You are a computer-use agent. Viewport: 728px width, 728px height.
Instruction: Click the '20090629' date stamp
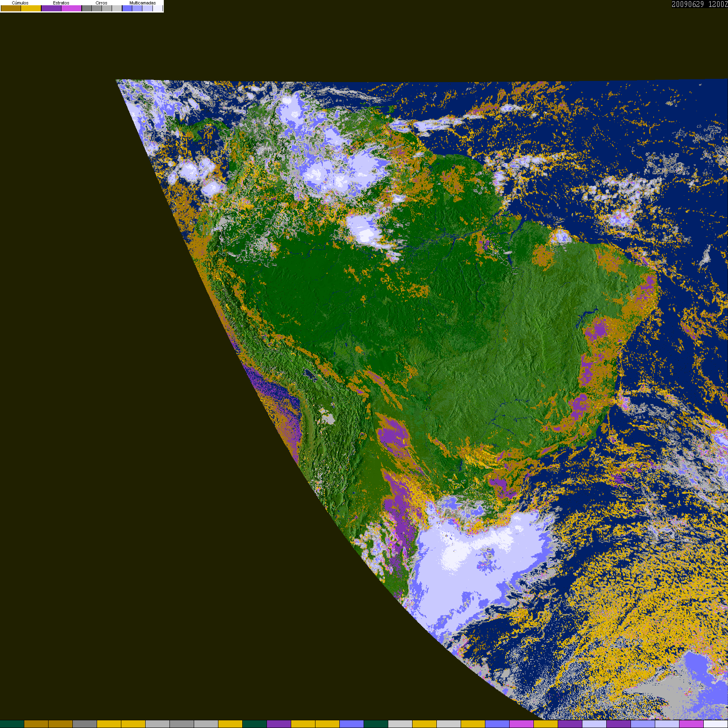[688, 4]
